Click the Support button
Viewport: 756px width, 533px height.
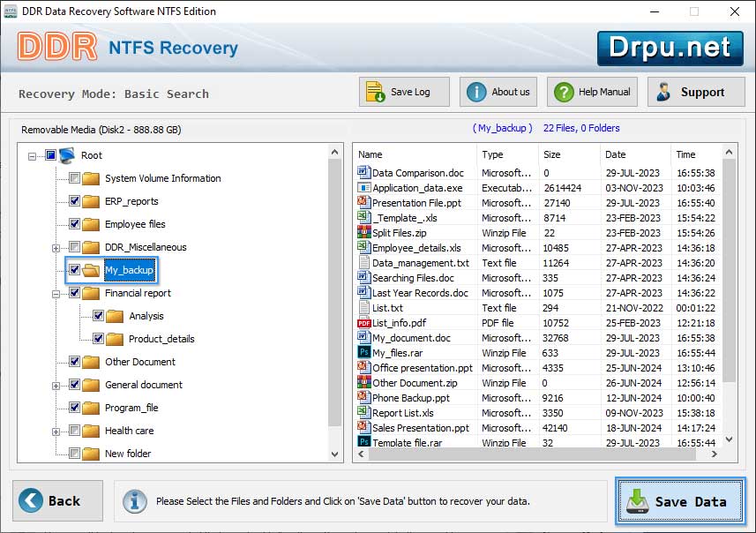[x=696, y=92]
